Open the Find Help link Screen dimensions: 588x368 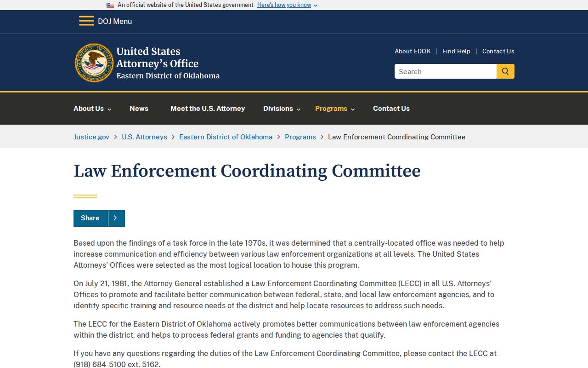456,51
